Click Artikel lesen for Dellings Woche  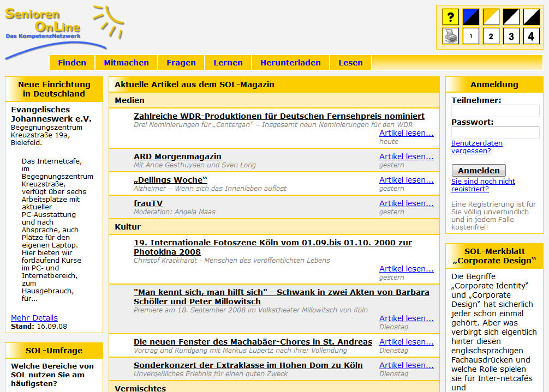[x=406, y=180]
